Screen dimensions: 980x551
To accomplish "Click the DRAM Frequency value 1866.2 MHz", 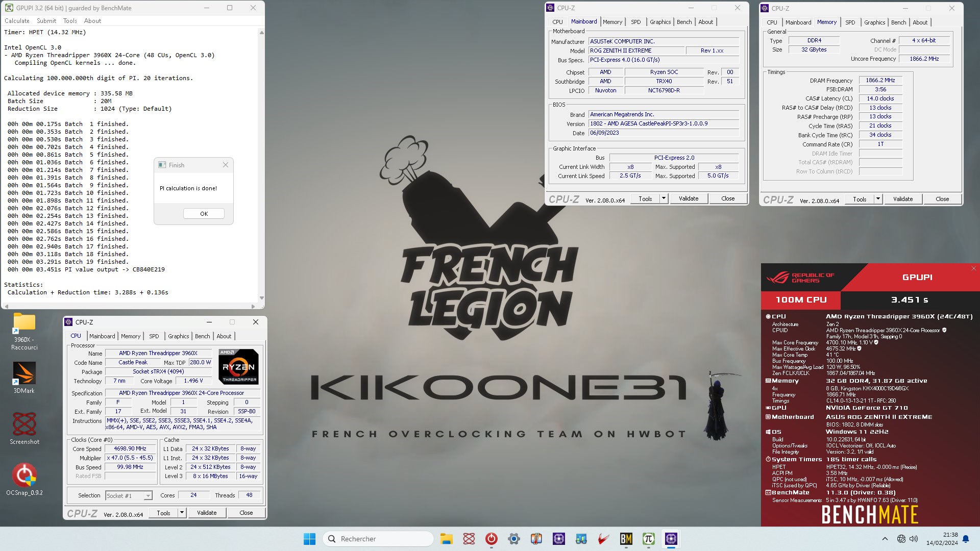I will point(880,81).
